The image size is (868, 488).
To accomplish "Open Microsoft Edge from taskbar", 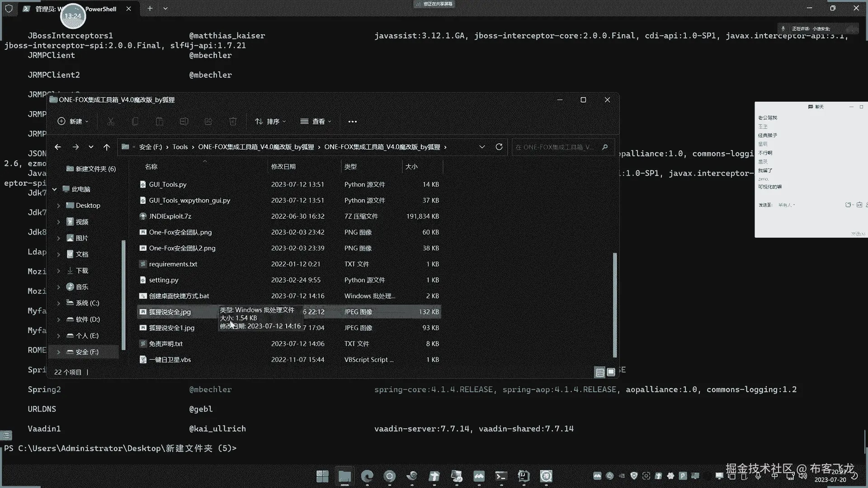I will (x=367, y=476).
